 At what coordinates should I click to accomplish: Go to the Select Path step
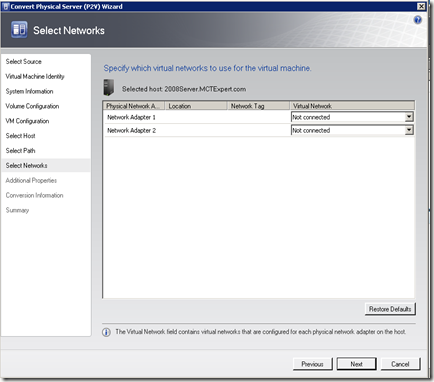coord(20,151)
